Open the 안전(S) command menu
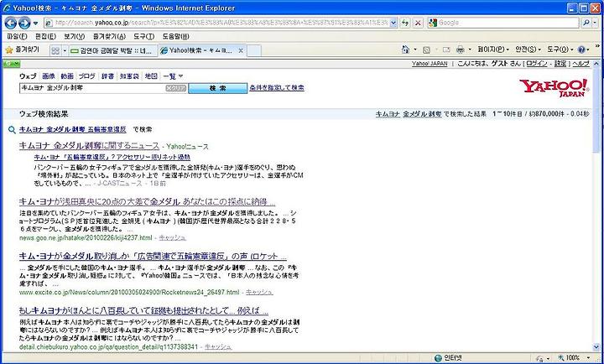Screen dimensions: 604x364 coord(528,49)
